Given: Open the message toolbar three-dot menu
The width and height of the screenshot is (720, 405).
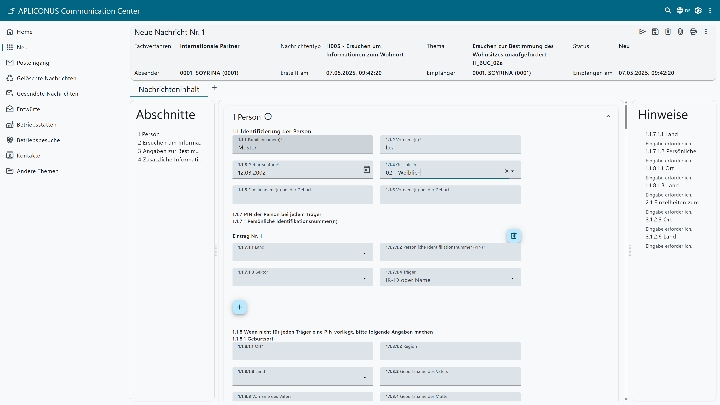Looking at the screenshot, I should pos(706,32).
